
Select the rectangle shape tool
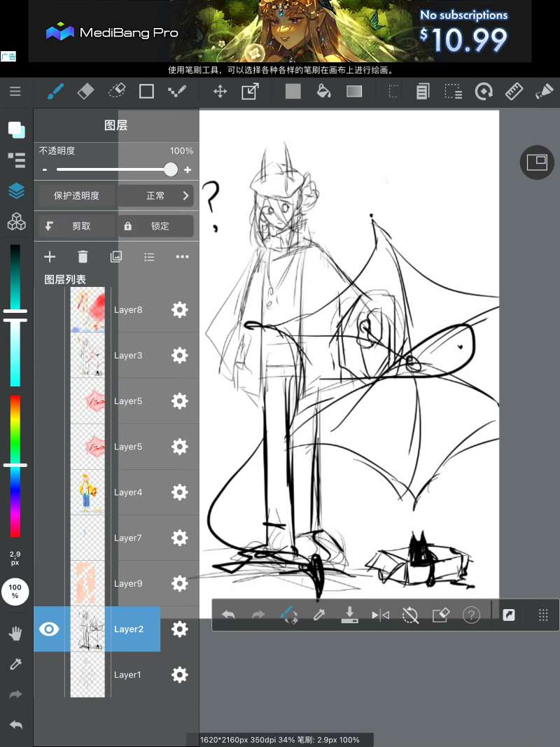tap(146, 91)
